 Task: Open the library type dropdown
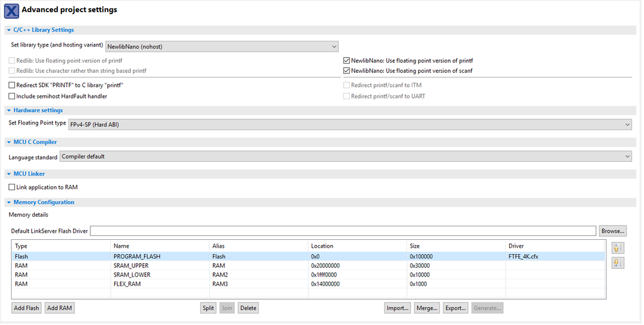tap(221, 46)
